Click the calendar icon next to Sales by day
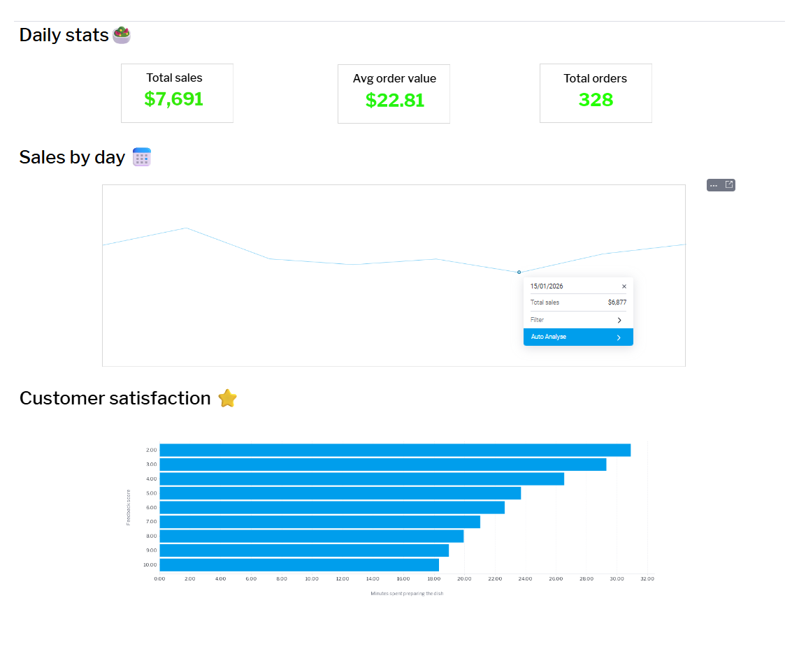This screenshot has width=799, height=672. click(141, 156)
